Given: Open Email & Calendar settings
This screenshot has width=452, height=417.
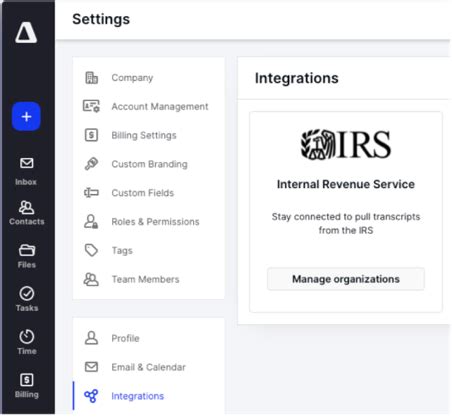Looking at the screenshot, I should (x=149, y=367).
